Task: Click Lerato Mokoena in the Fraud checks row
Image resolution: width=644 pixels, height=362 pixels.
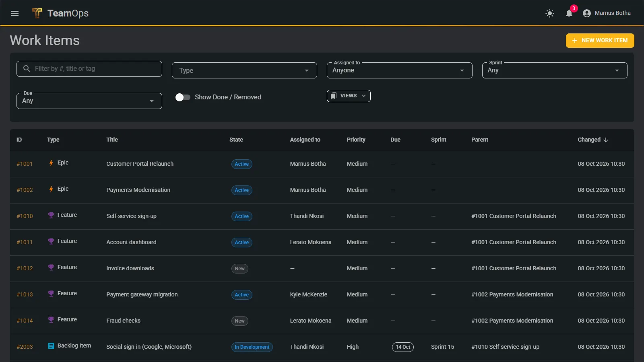Action: [x=311, y=321]
